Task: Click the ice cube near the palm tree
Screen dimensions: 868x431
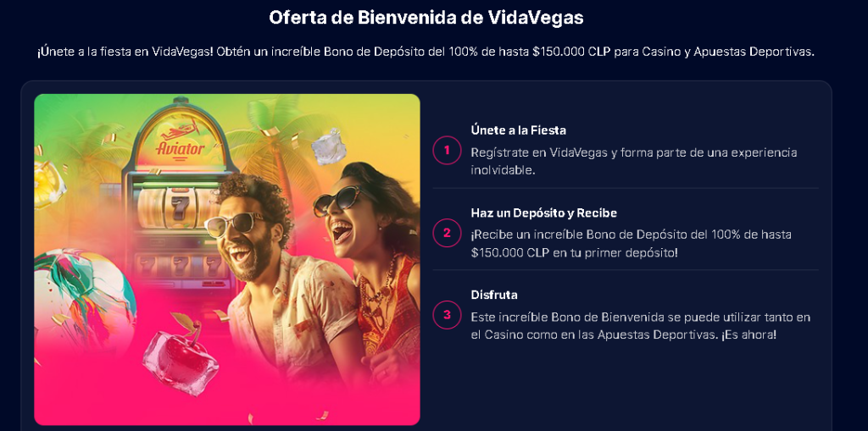Action: coord(330,146)
